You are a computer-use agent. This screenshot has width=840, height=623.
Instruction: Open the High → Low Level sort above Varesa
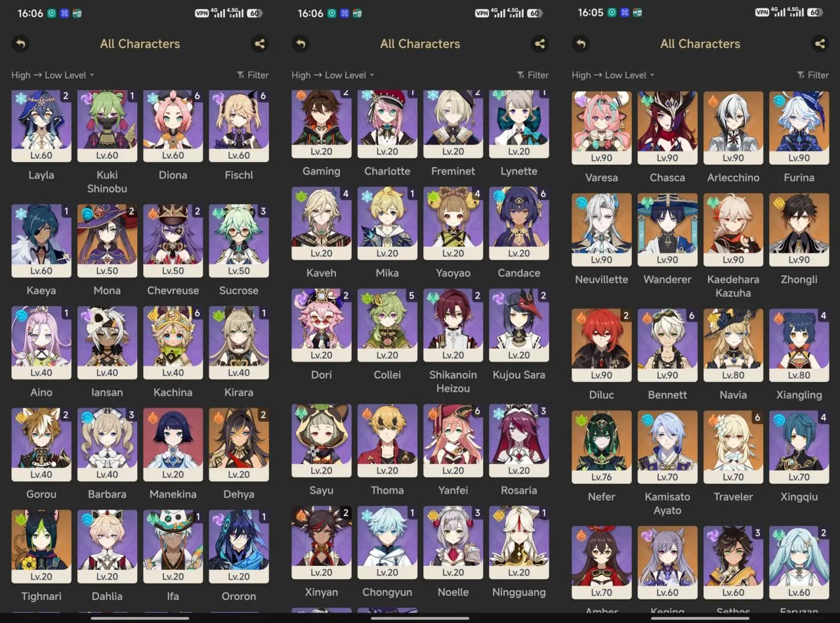click(613, 75)
